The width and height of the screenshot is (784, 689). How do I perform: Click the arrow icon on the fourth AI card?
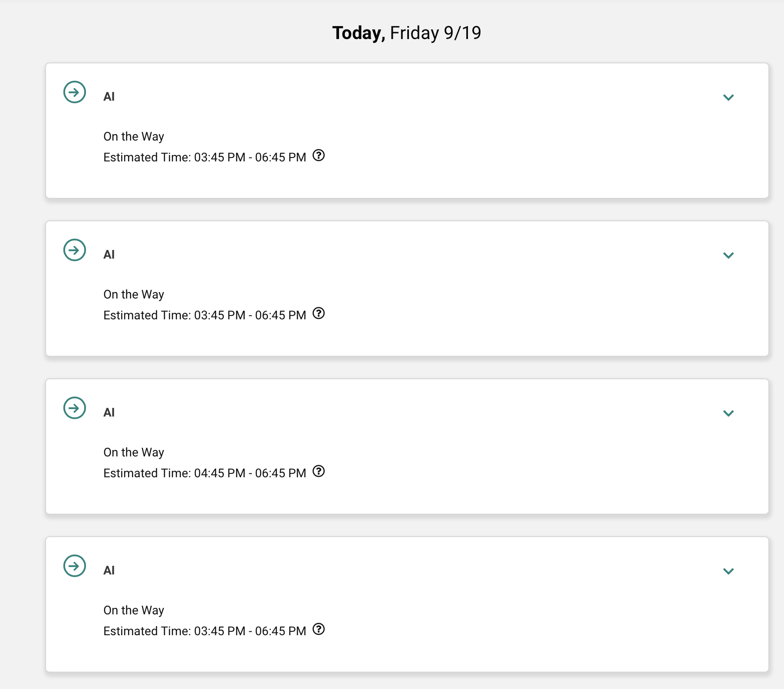tap(74, 566)
